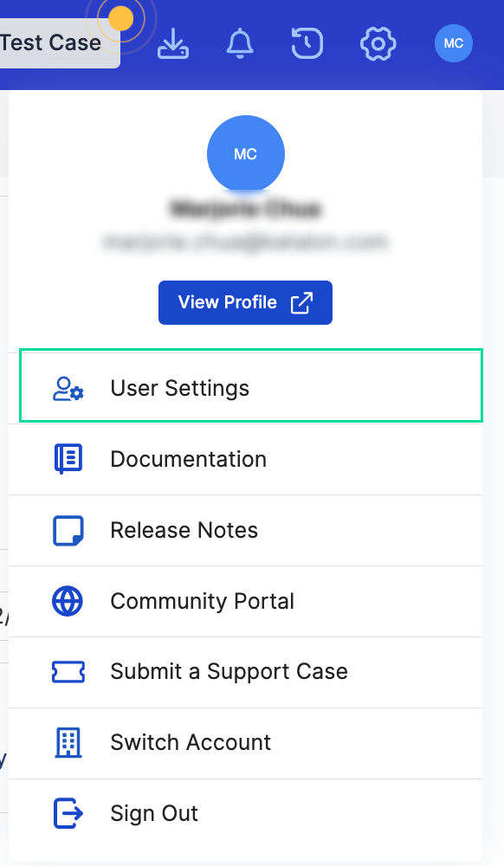This screenshot has height=866, width=504.
Task: Click the external link icon on View Profile
Action: click(x=301, y=302)
